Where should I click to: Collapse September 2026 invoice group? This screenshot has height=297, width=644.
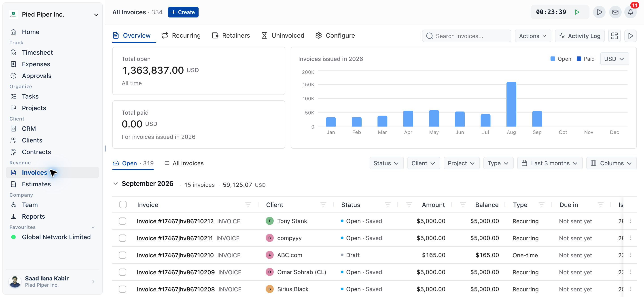(x=116, y=184)
